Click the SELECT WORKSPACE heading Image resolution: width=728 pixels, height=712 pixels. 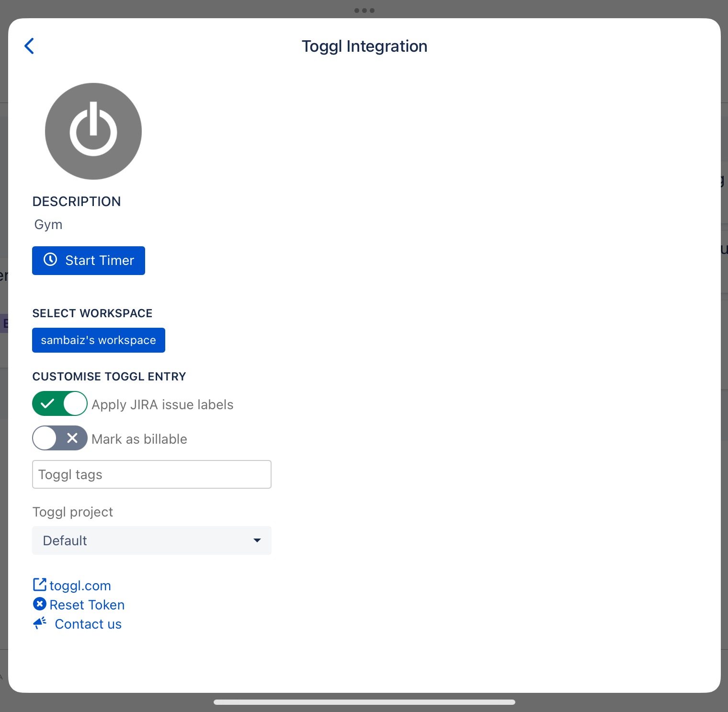[92, 313]
